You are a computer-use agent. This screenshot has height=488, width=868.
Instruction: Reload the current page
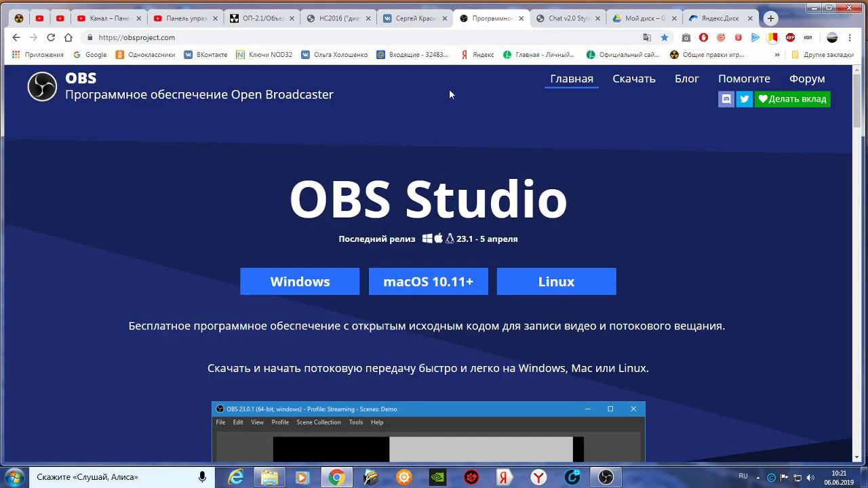[x=51, y=37]
